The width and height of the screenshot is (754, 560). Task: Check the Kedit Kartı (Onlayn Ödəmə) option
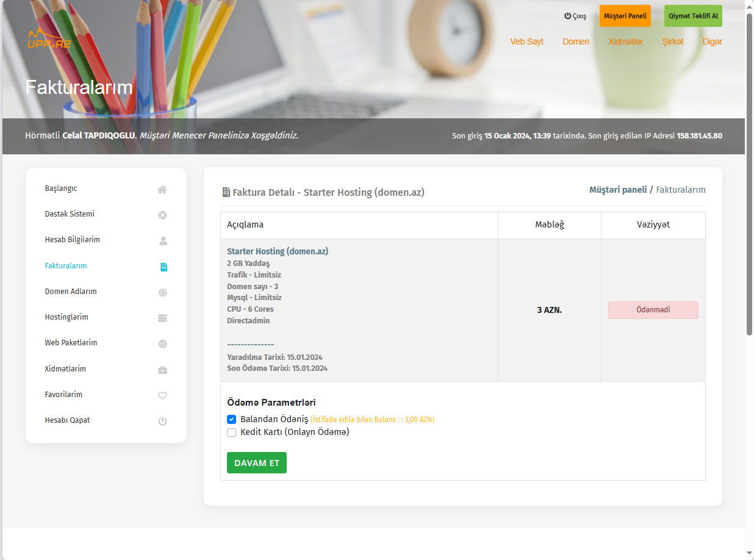pos(232,433)
